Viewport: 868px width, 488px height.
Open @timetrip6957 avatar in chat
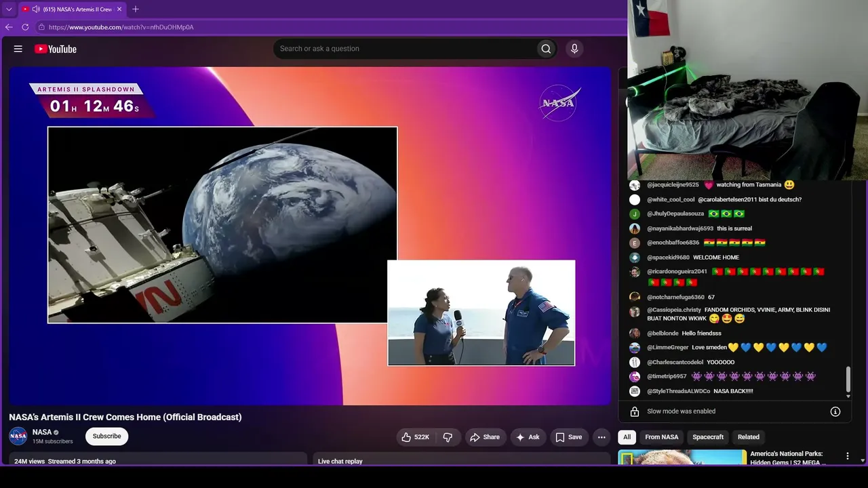coord(635,377)
